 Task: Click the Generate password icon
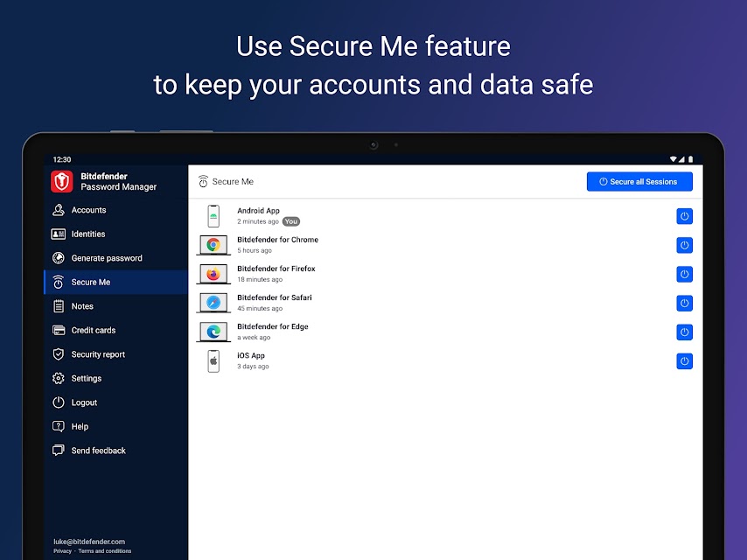[59, 258]
